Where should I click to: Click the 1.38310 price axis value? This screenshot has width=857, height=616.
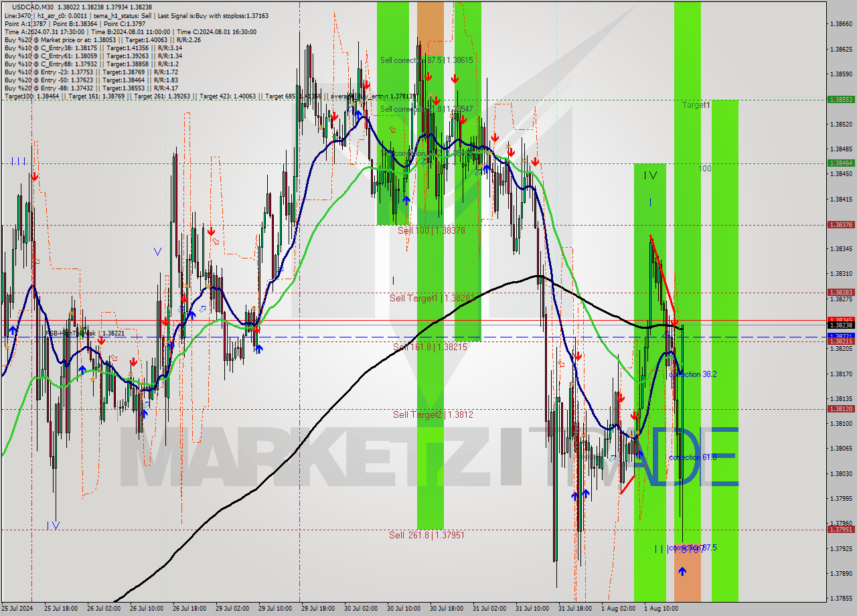click(x=841, y=274)
